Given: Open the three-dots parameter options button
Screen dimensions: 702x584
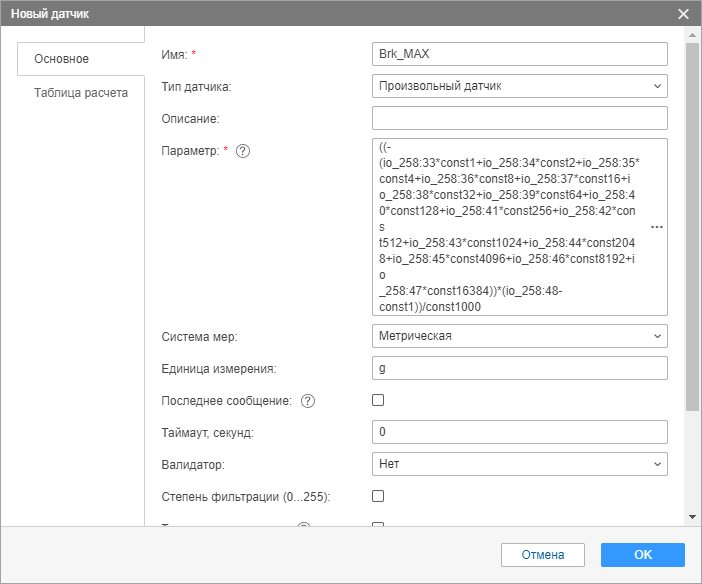Looking at the screenshot, I should (x=657, y=228).
